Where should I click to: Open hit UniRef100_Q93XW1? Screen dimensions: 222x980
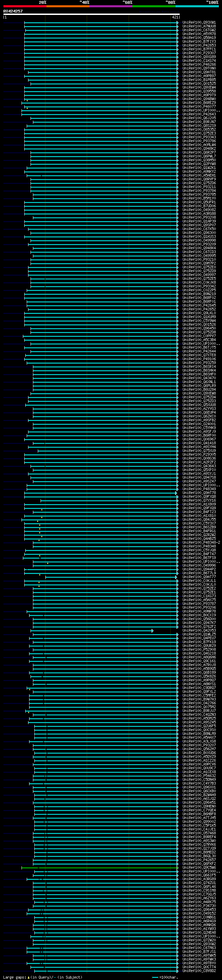coord(199,23)
